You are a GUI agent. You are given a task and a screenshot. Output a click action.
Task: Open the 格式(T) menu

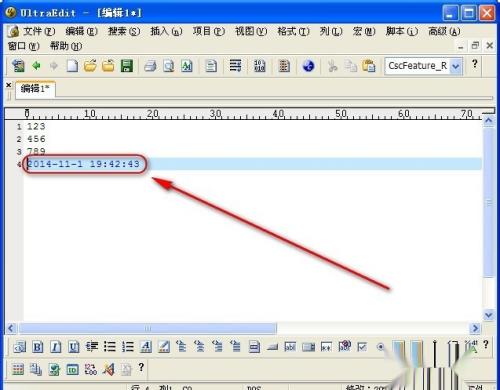(293, 31)
